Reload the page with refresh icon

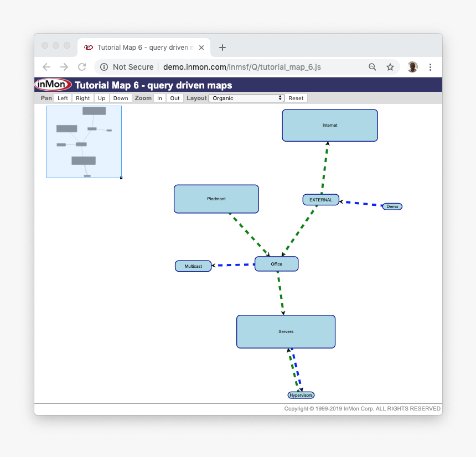pyautogui.click(x=82, y=67)
